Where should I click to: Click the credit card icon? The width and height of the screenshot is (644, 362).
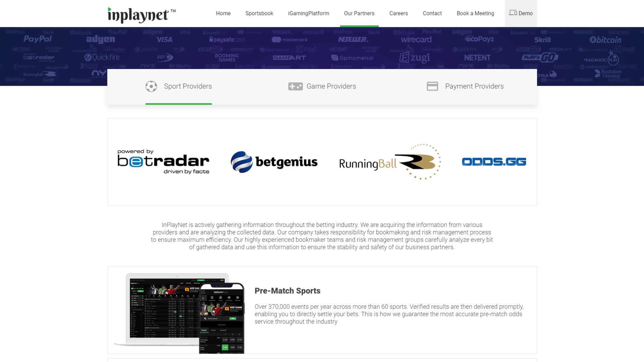[432, 86]
